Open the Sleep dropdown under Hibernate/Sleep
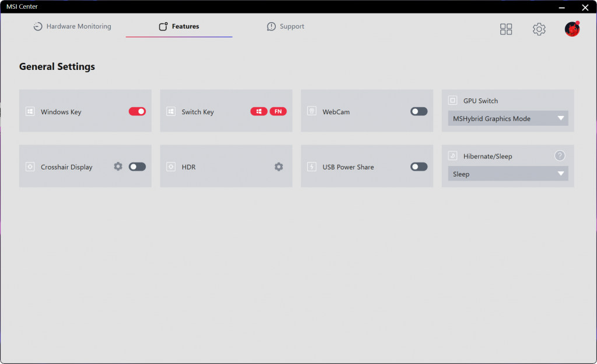 tap(507, 174)
